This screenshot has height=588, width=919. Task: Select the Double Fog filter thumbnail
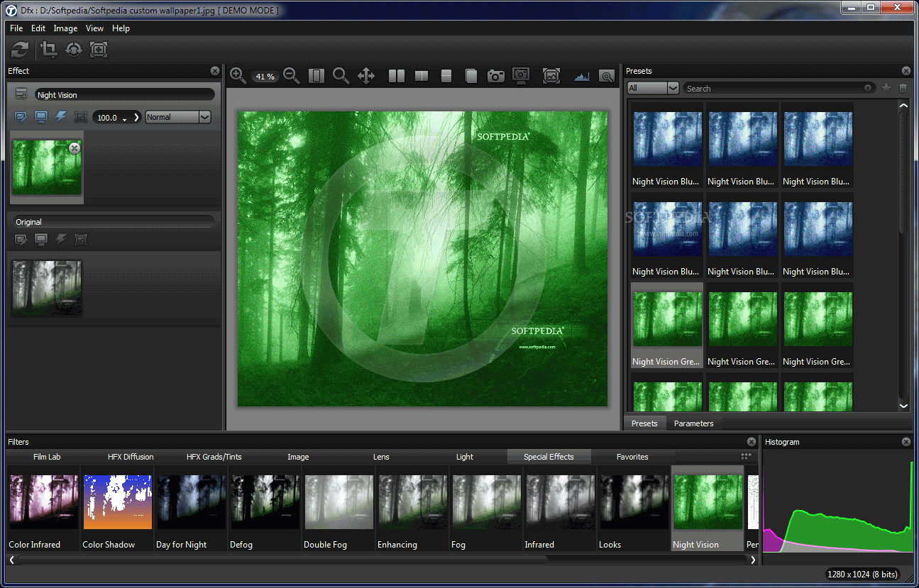point(339,508)
